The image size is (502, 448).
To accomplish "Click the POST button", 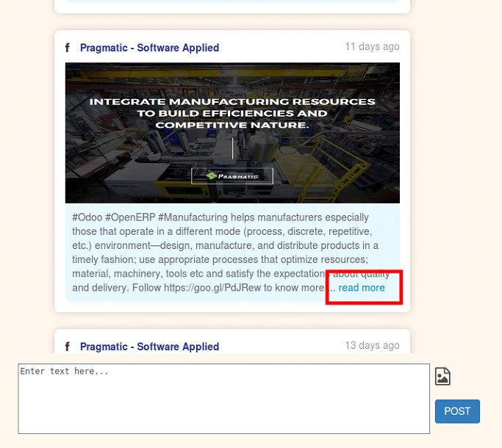I will [x=457, y=411].
